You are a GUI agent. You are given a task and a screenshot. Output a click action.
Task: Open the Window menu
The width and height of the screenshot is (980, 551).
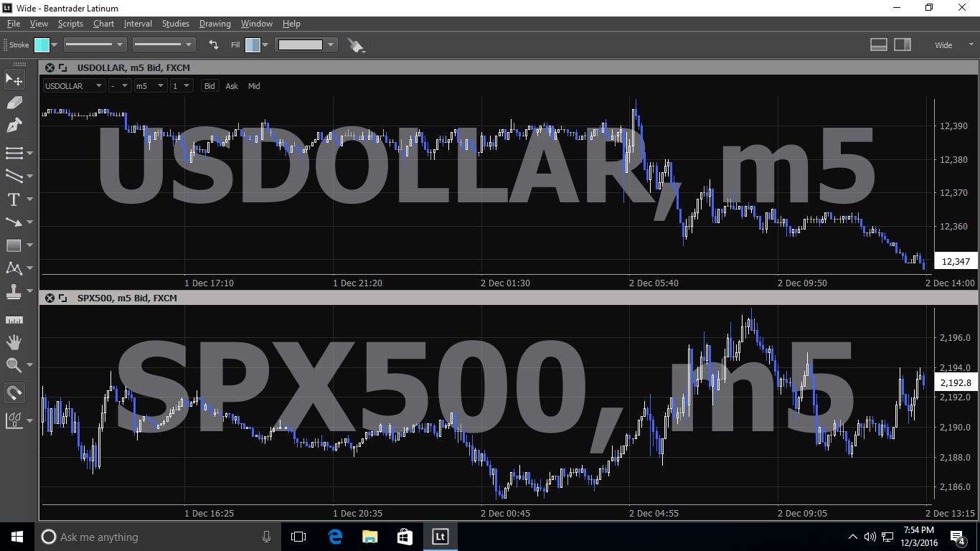click(257, 24)
